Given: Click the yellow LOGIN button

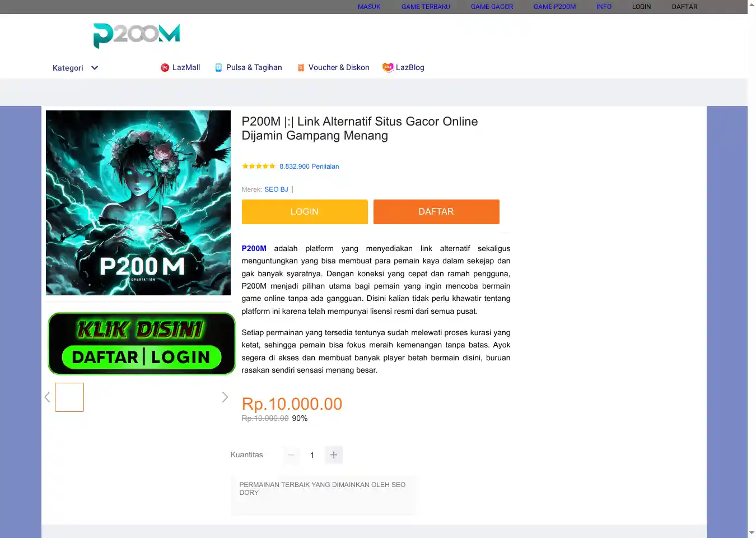Looking at the screenshot, I should [305, 212].
